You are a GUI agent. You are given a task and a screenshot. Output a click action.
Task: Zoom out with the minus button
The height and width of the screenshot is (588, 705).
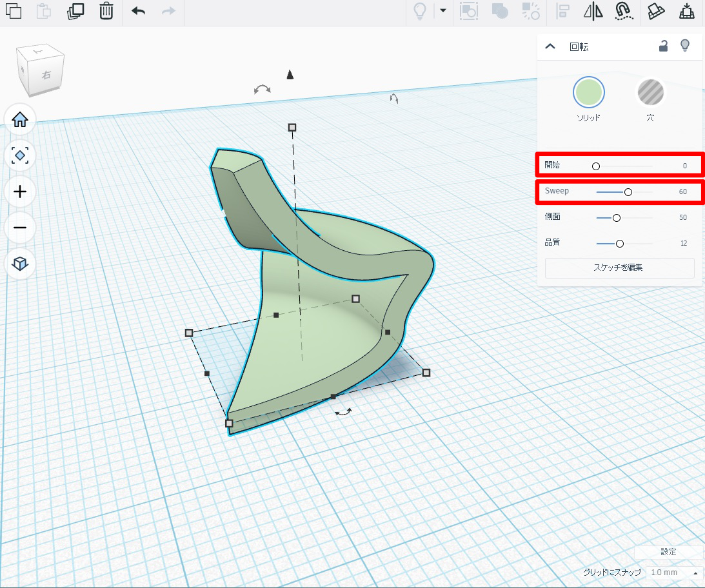pyautogui.click(x=20, y=228)
